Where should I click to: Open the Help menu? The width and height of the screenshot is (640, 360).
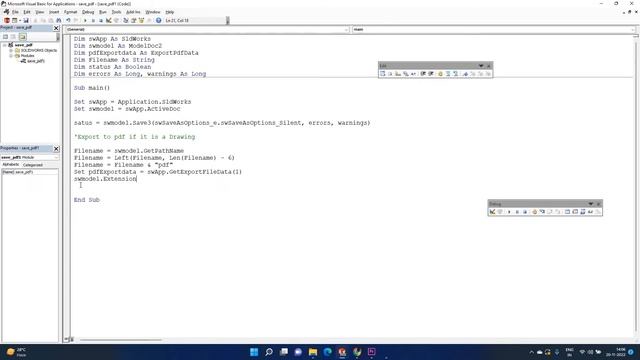pyautogui.click(x=170, y=12)
